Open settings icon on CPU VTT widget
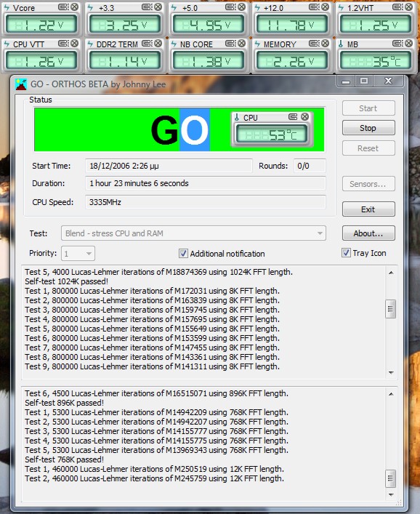Viewport: 420px width, 514px height. click(63, 44)
